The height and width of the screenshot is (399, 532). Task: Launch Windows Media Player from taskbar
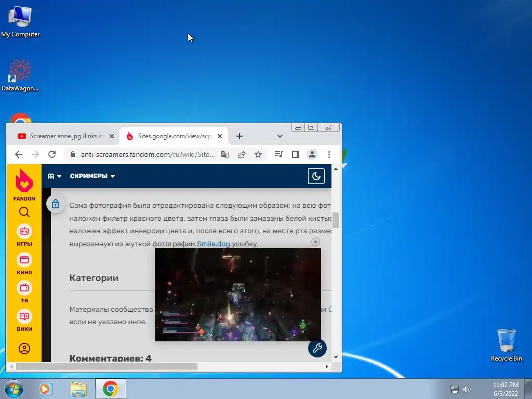click(46, 389)
